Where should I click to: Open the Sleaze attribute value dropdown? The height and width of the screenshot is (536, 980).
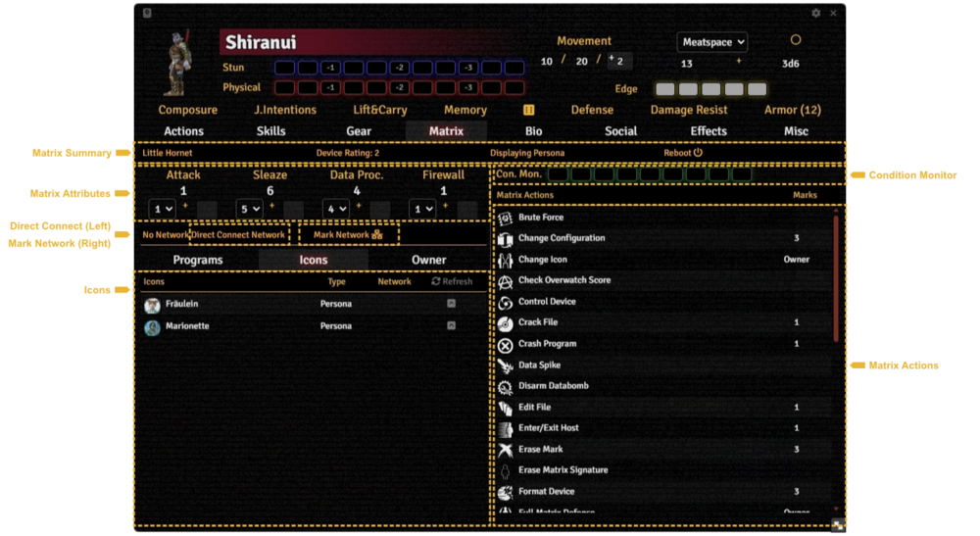tap(250, 209)
